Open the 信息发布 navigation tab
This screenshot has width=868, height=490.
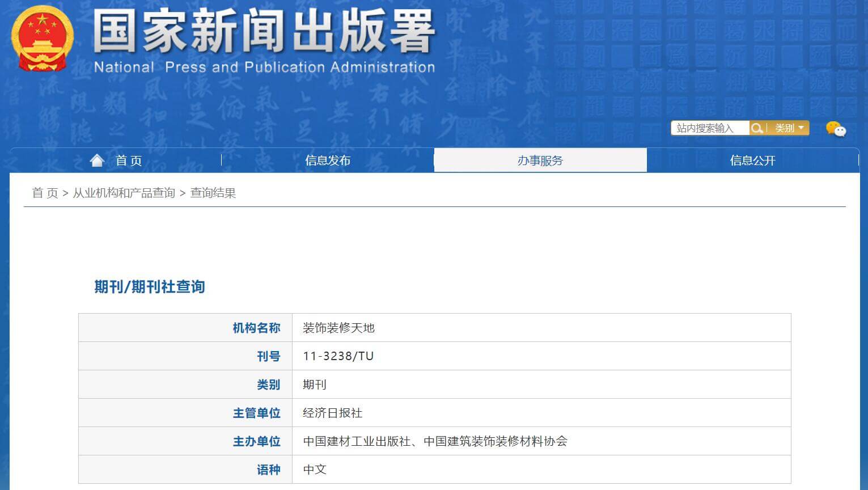click(x=328, y=160)
